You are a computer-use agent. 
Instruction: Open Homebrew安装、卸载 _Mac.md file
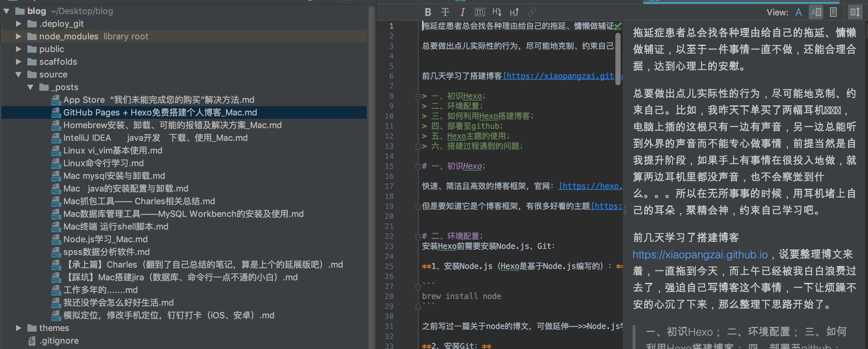coord(173,125)
